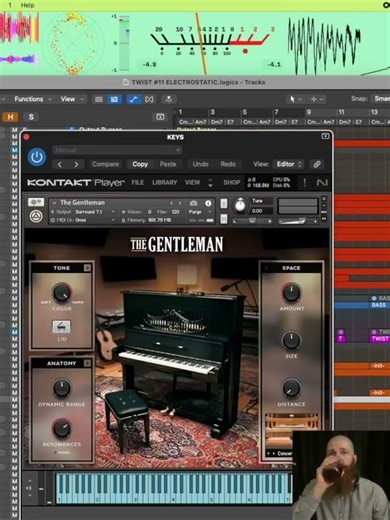This screenshot has height=520, width=390.
Task: Toggle the orange H hide button
Action: tap(11, 117)
